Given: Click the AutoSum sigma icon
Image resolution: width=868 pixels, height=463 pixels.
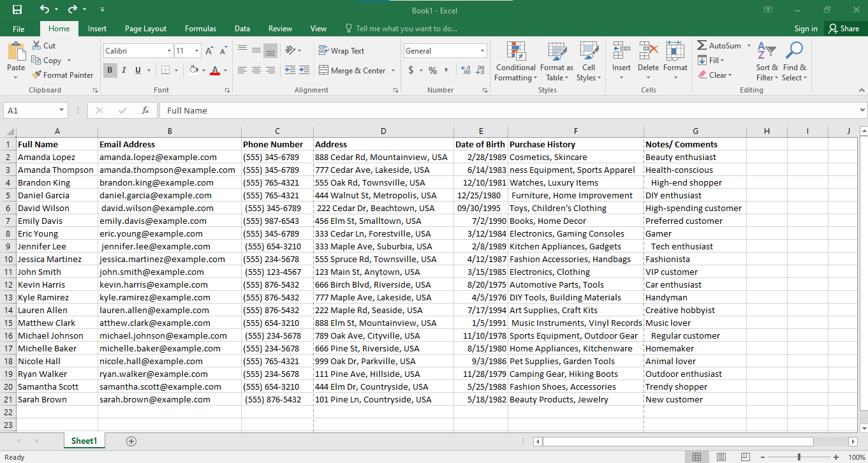Looking at the screenshot, I should (702, 45).
